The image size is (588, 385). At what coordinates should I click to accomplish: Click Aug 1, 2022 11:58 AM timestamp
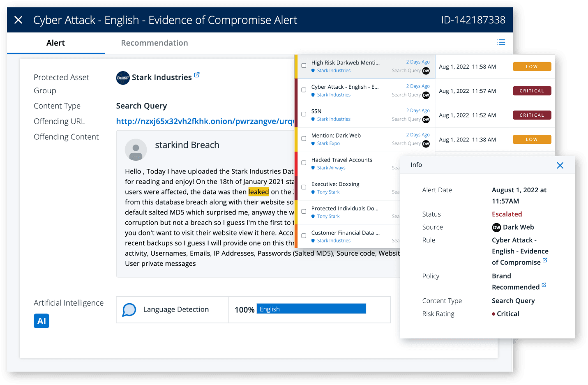467,67
